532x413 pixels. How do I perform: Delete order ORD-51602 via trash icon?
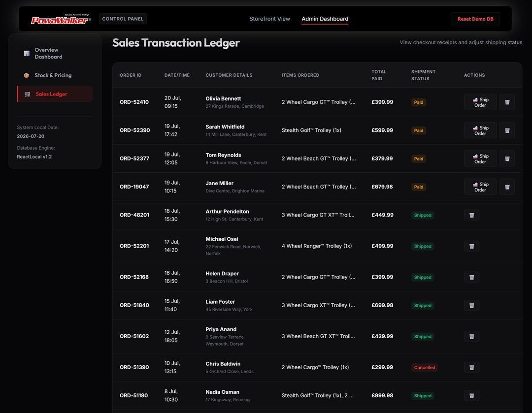[471, 336]
